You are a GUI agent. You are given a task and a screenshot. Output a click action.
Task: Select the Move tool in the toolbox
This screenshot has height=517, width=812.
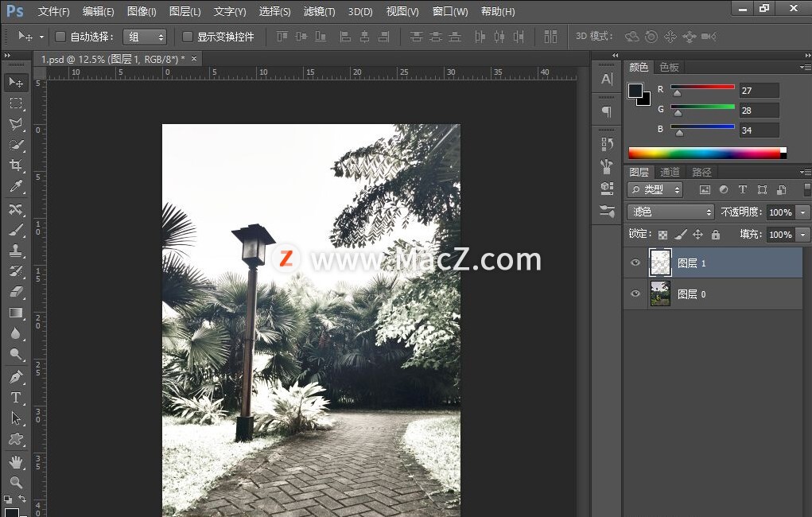(x=16, y=83)
